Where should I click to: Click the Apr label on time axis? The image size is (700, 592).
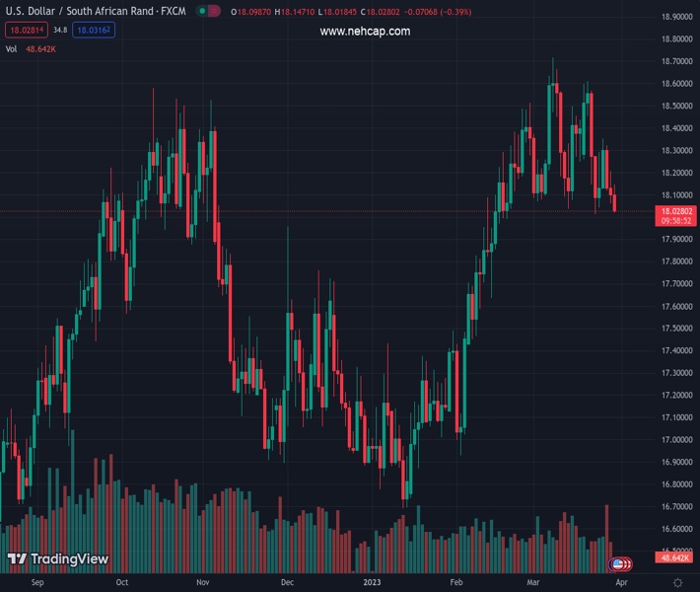pos(621,582)
